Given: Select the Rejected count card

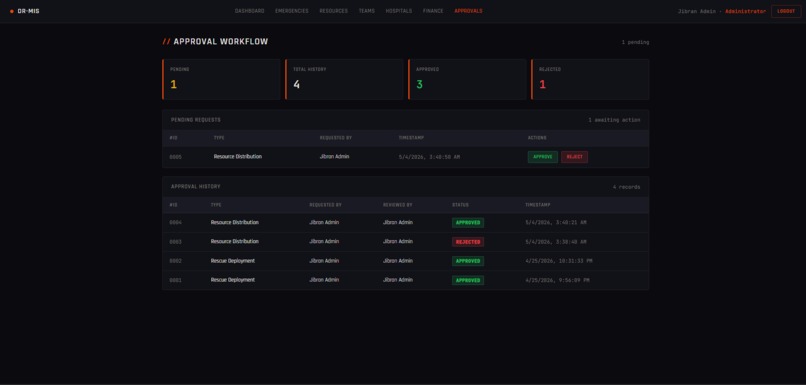Looking at the screenshot, I should click(590, 79).
